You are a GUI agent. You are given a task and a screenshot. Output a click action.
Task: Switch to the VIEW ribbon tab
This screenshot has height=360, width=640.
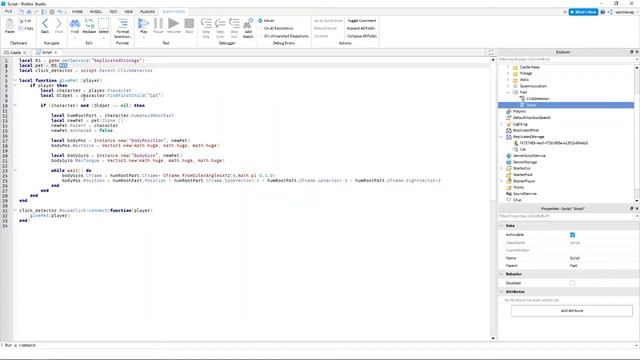[129, 12]
